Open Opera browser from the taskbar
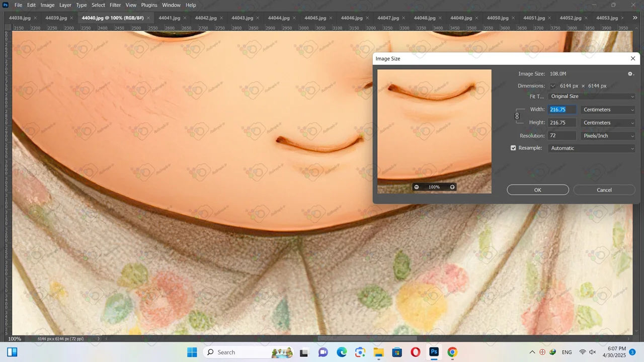The height and width of the screenshot is (362, 644). point(415,352)
